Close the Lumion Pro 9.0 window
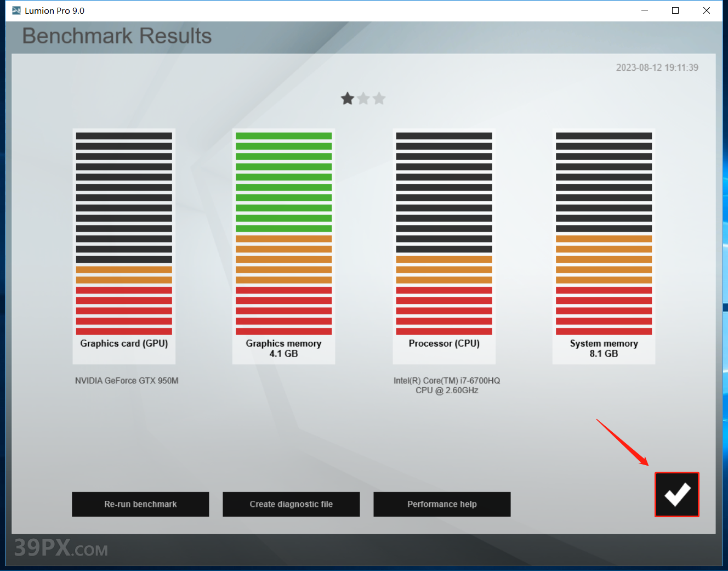Viewport: 728px width, 571px height. click(x=707, y=10)
